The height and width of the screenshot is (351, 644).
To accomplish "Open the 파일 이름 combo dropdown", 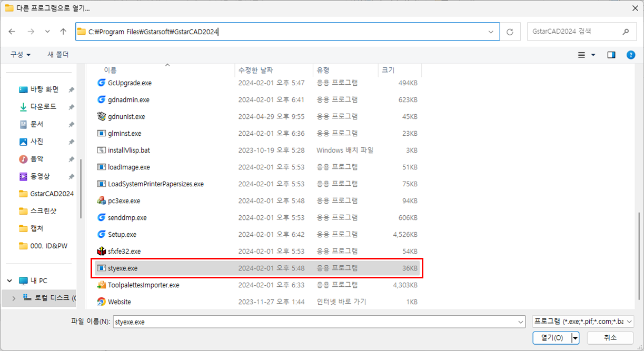I will [520, 322].
